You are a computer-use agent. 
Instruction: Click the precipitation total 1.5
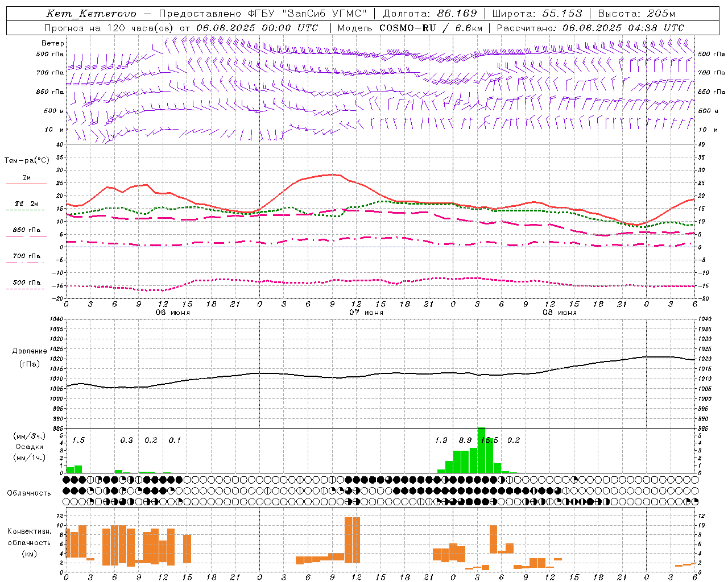(78, 440)
